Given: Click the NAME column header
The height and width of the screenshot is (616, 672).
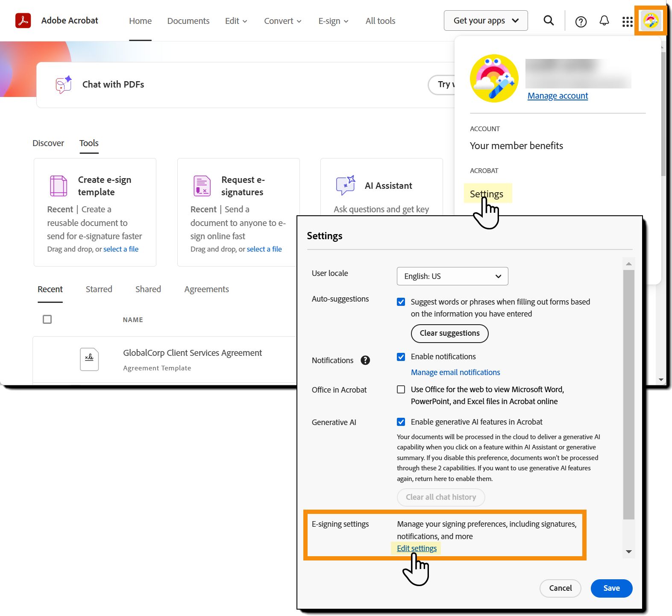Looking at the screenshot, I should point(133,320).
